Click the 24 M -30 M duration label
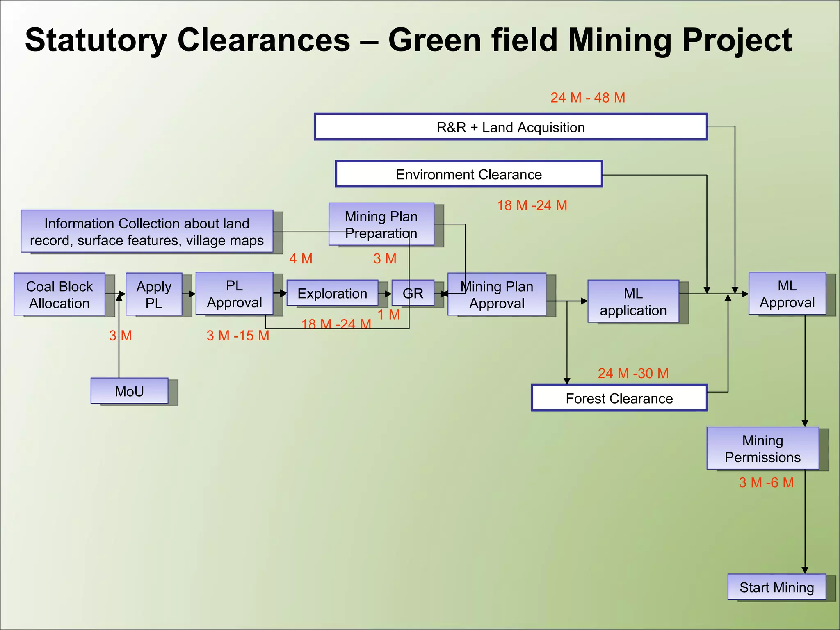 (633, 373)
